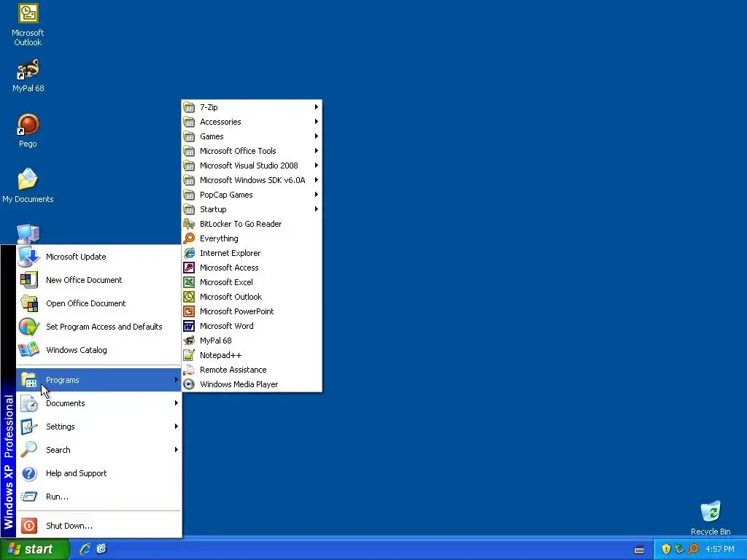Select Set Program Access and Defaults
747x560 pixels.
click(x=98, y=327)
